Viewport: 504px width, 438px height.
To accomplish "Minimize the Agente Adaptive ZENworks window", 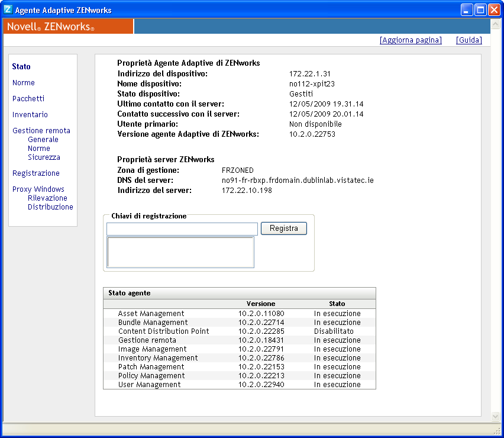I will 467,9.
